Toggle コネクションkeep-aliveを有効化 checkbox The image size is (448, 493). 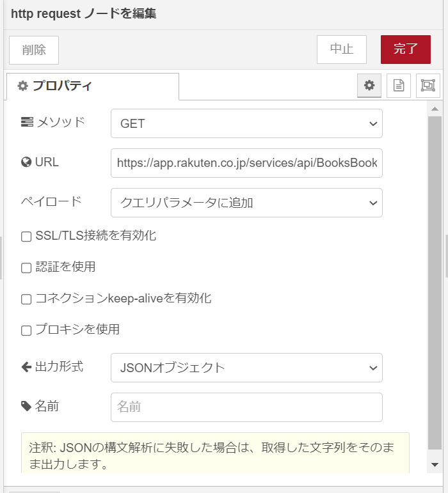tap(26, 299)
